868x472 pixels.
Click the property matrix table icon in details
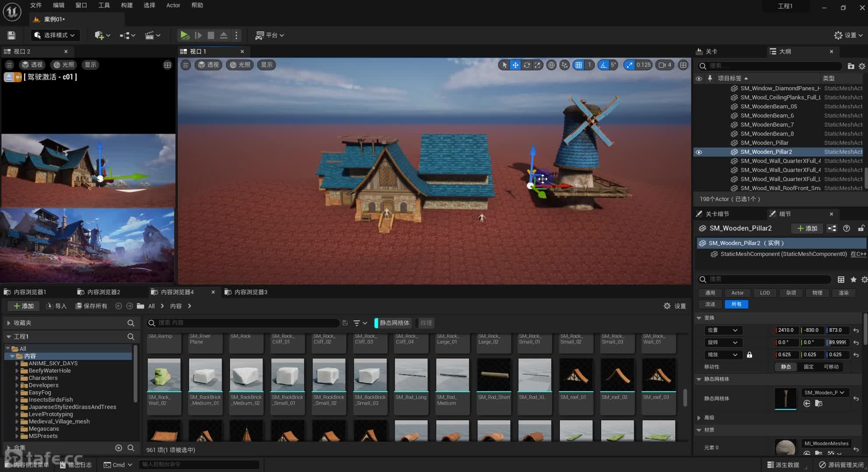840,279
